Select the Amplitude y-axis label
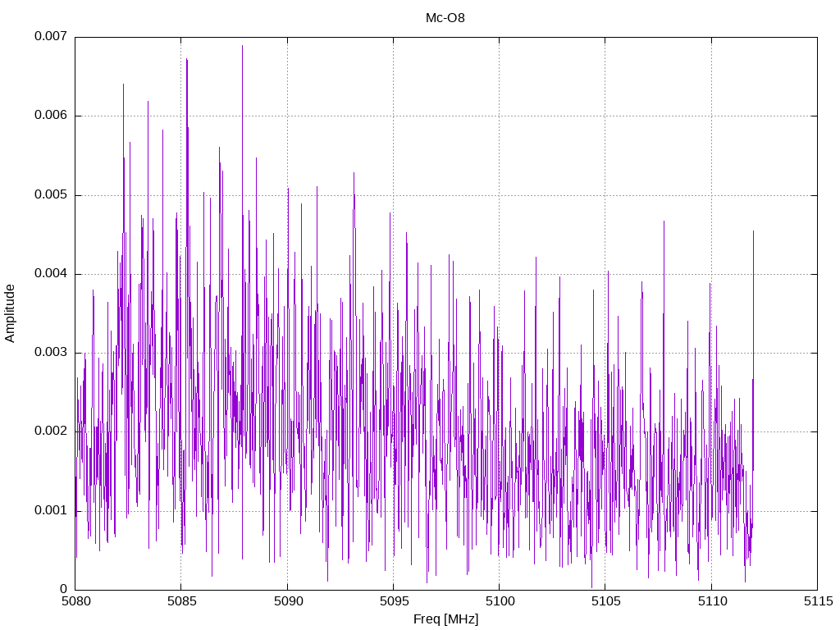The width and height of the screenshot is (840, 630). (x=10, y=313)
